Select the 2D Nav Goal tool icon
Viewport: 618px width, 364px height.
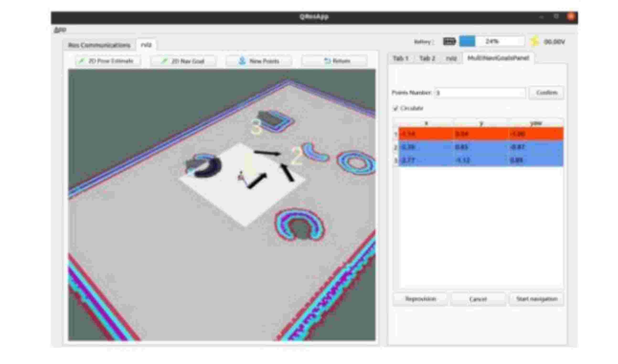(x=165, y=61)
